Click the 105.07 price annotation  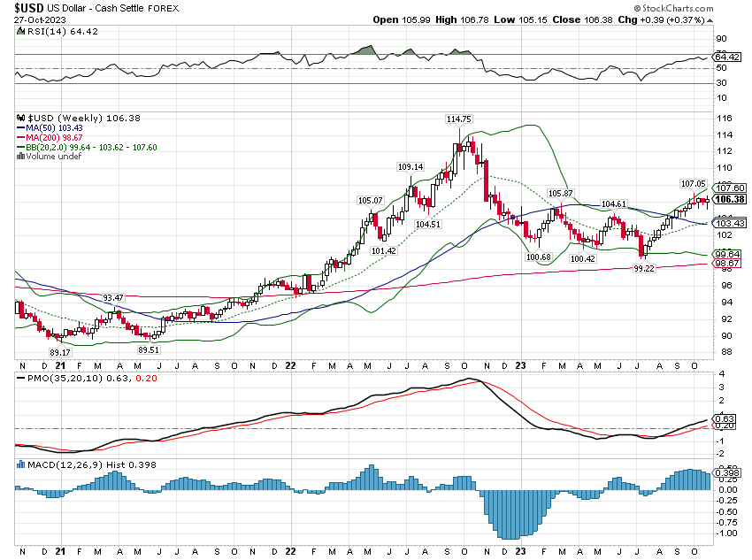370,201
